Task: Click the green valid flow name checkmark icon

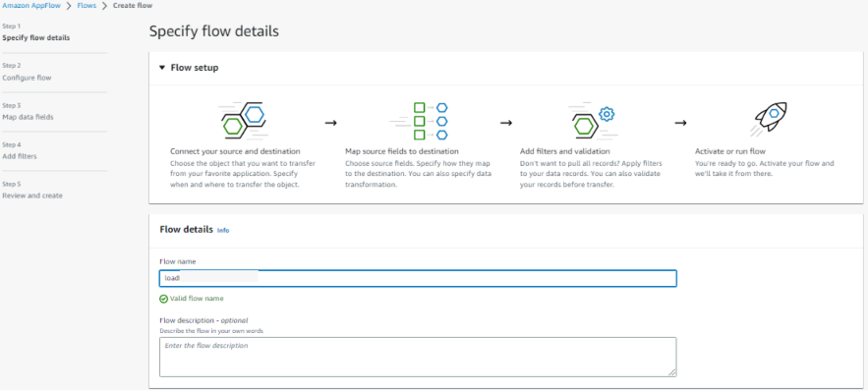Action: pyautogui.click(x=163, y=299)
